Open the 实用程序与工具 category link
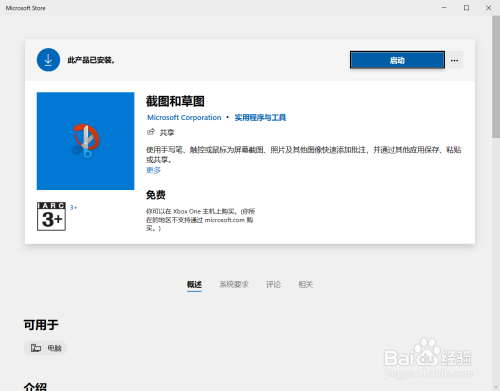Viewport: 500px width, 391px height. tap(260, 118)
